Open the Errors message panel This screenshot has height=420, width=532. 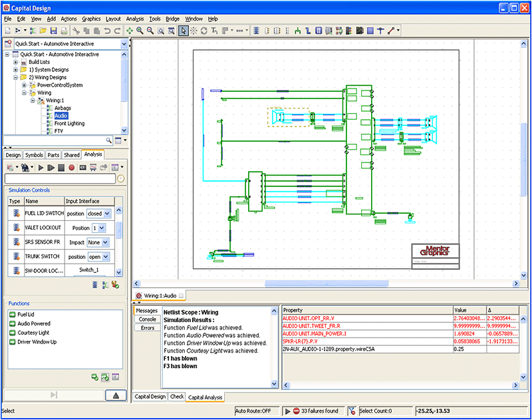(147, 327)
